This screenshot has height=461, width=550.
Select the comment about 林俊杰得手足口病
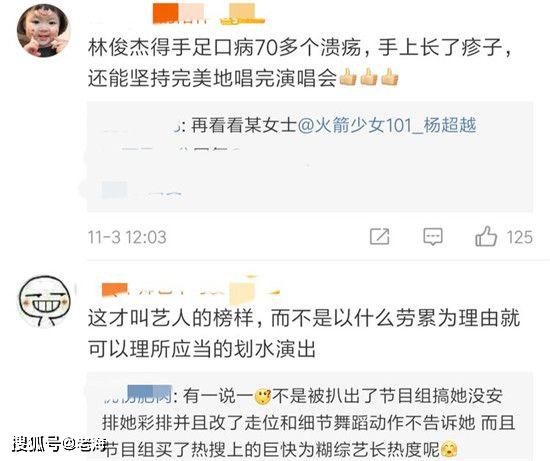[299, 62]
